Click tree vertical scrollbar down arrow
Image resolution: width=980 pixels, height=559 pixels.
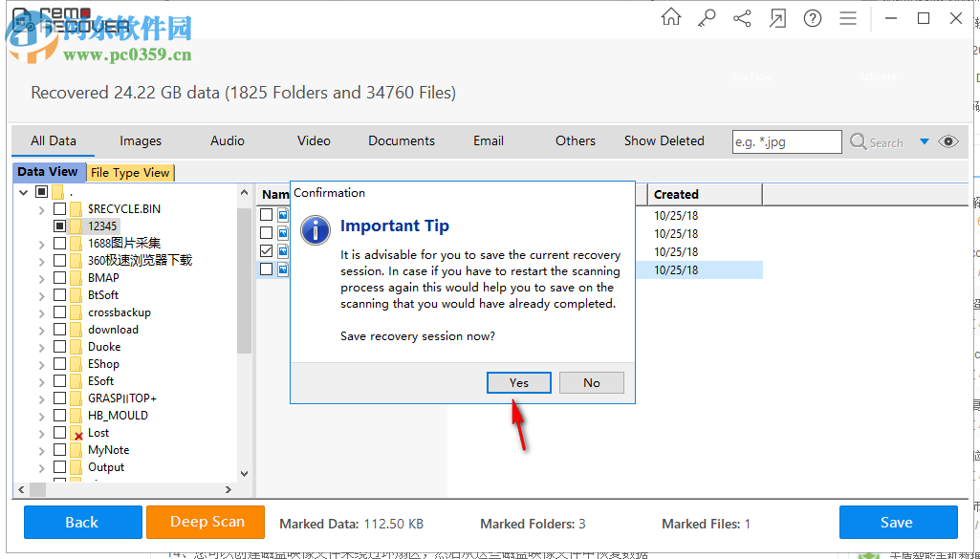[245, 473]
